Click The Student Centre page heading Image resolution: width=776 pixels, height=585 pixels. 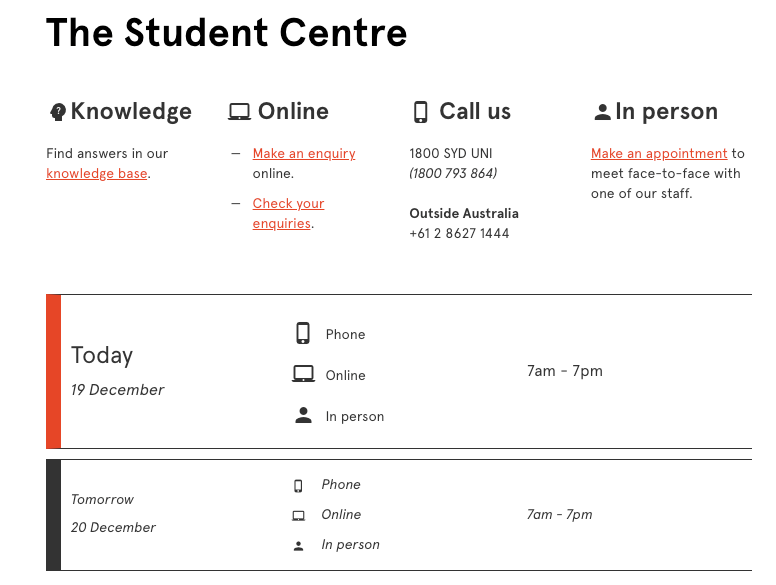227,33
